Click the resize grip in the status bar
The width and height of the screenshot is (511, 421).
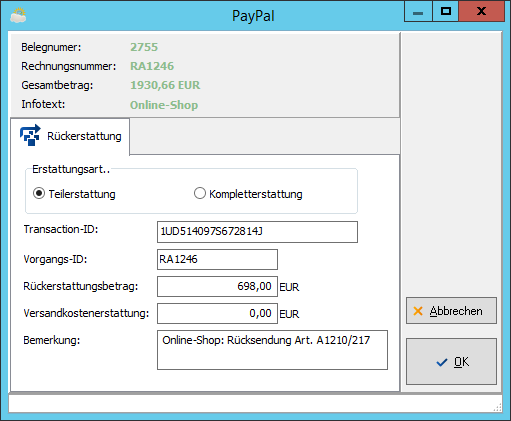[x=497, y=407]
